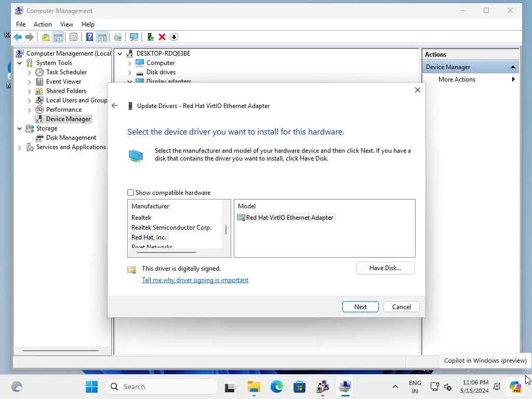532x399 pixels.
Task: Open the Task View taskbar icon
Action: point(230,387)
